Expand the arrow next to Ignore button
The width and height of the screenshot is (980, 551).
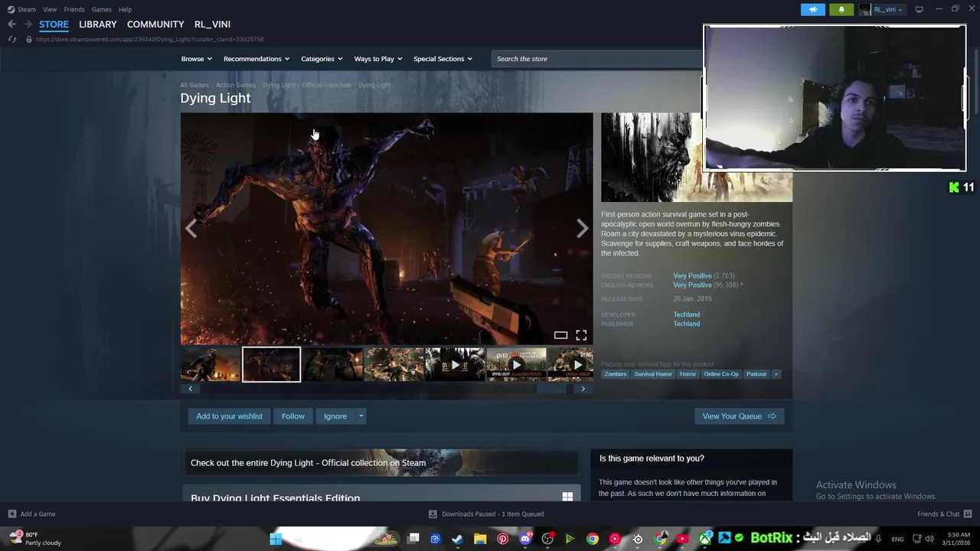[361, 416]
